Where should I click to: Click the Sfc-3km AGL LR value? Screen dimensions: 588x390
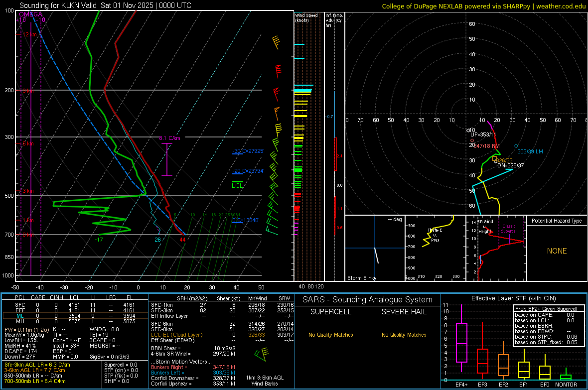click(x=37, y=365)
